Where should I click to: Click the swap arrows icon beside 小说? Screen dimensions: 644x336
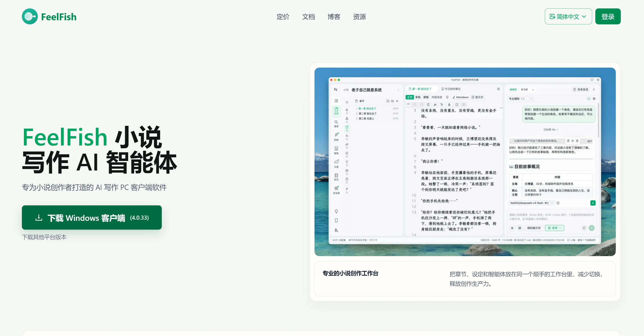coord(335,89)
